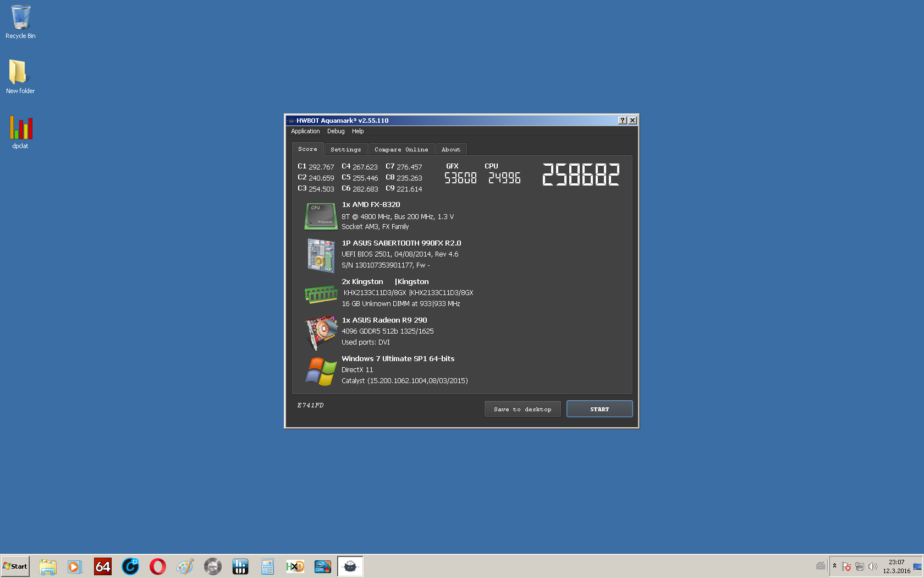Viewport: 924px width, 578px height.
Task: Open the Intel Core taskbar icon
Action: pos(323,566)
